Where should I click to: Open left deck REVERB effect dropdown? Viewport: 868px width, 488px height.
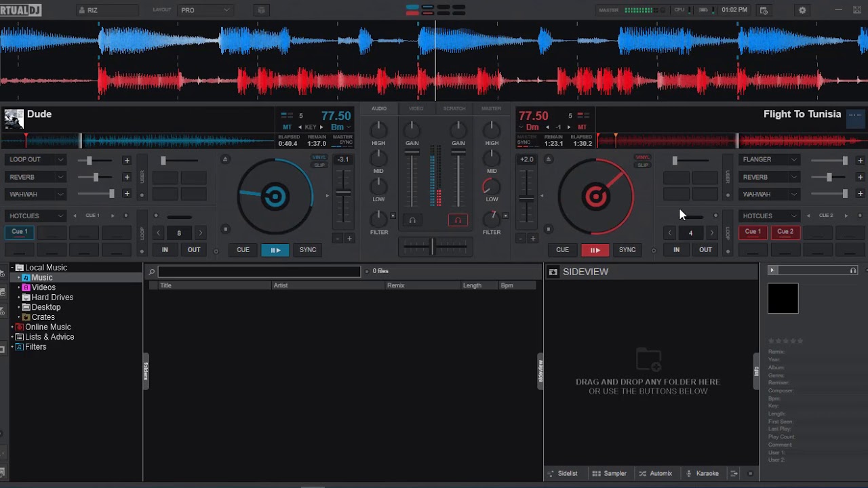coord(37,177)
